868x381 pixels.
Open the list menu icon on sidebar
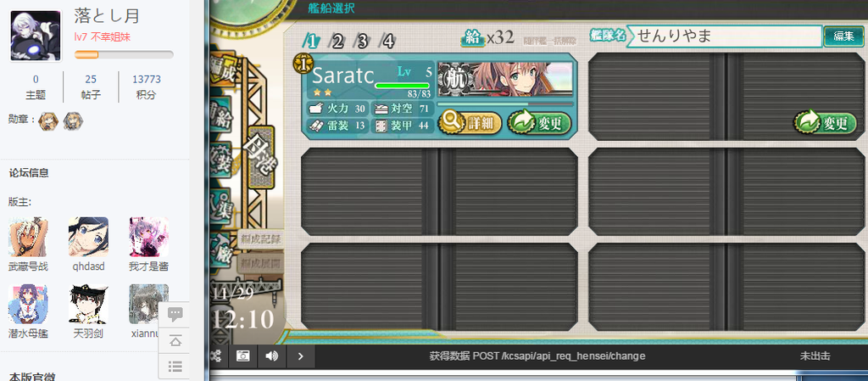[x=175, y=366]
